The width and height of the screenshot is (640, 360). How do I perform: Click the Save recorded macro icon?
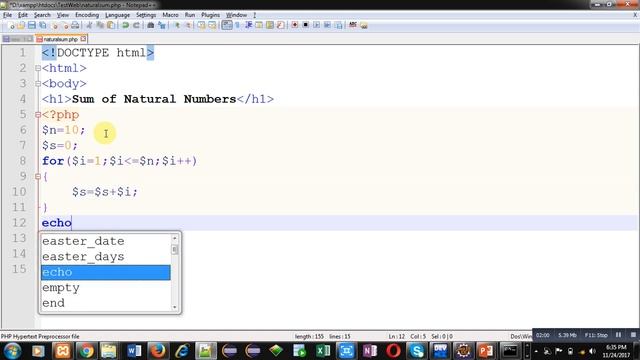[338, 25]
